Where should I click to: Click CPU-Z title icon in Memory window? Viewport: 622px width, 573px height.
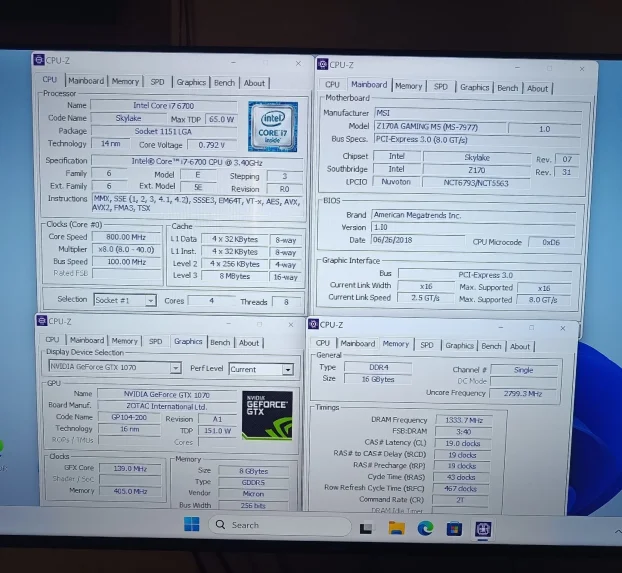[x=313, y=324]
